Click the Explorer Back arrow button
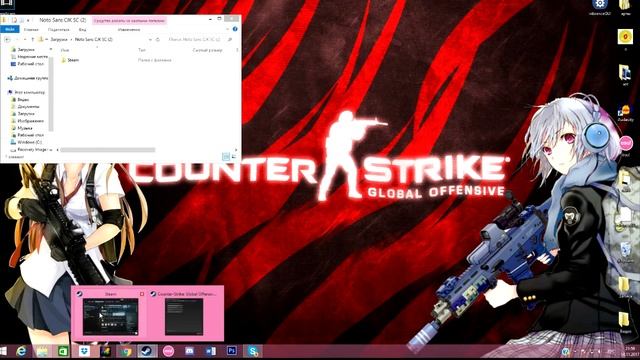Viewport: 640px width, 360px height. point(7,40)
